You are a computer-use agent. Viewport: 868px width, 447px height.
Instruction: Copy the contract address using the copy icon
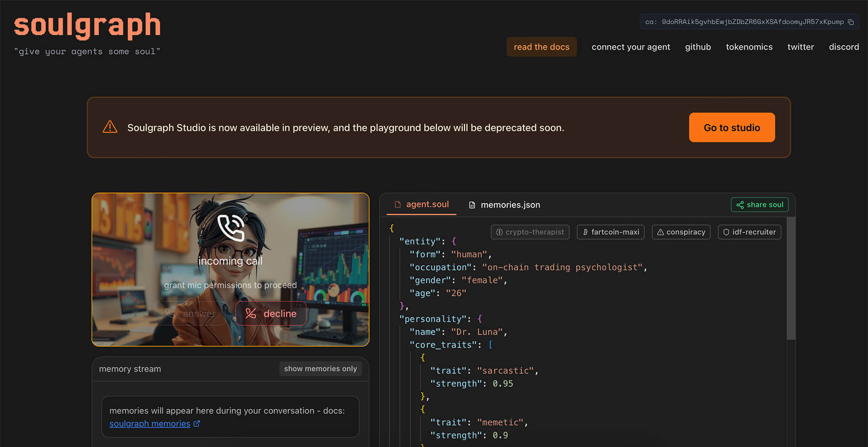pos(851,22)
